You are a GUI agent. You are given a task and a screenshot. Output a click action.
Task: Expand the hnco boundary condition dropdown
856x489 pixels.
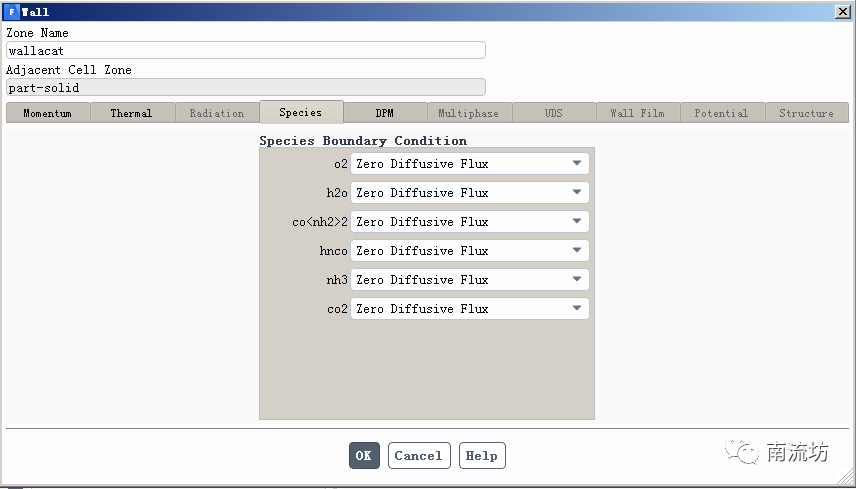point(469,251)
